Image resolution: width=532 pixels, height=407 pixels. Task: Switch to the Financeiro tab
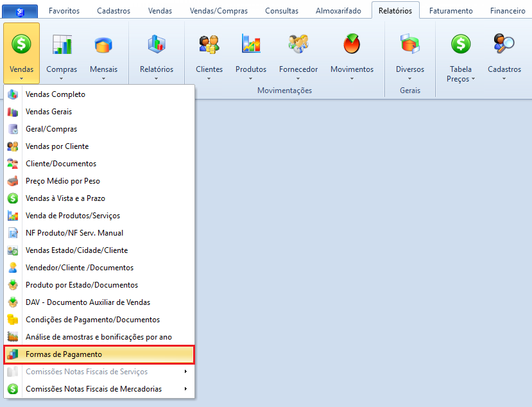[507, 11]
